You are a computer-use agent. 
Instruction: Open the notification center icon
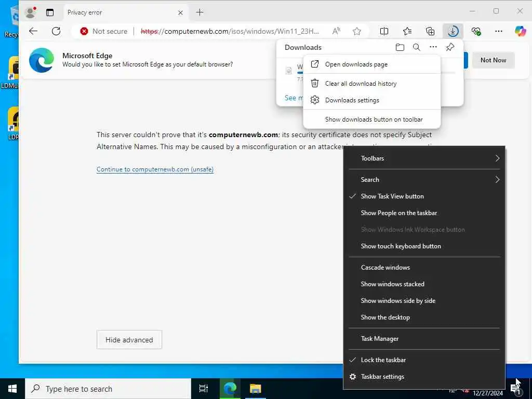tap(517, 389)
